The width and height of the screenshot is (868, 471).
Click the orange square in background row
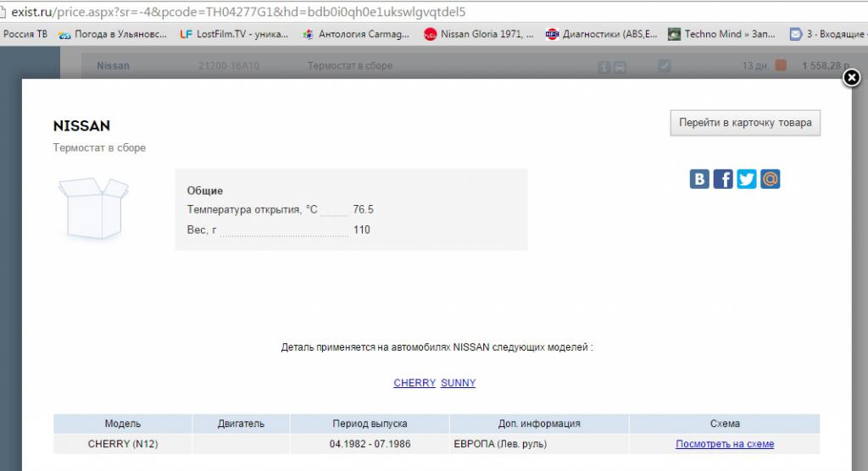coord(781,65)
